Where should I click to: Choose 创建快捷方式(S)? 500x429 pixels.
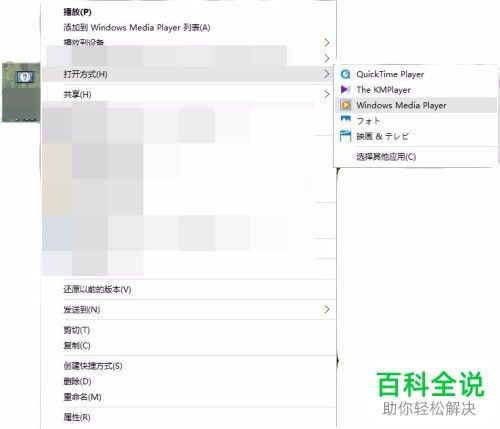pos(188,366)
